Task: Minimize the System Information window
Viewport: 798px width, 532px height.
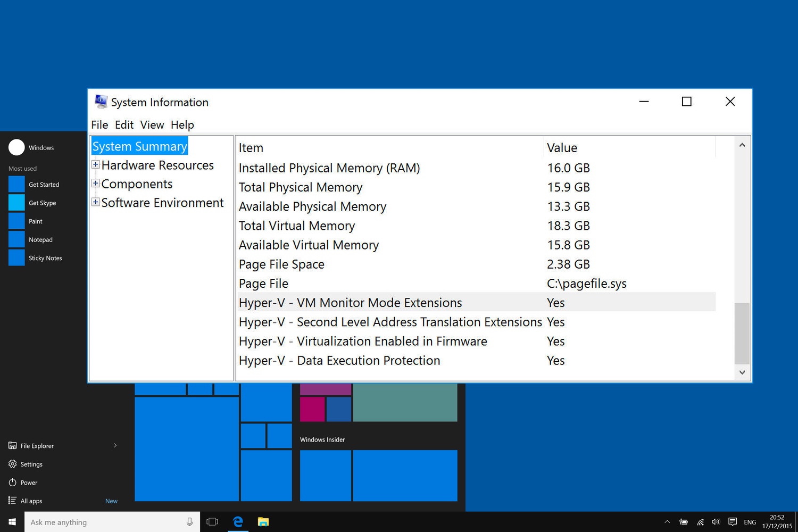Action: (x=644, y=101)
